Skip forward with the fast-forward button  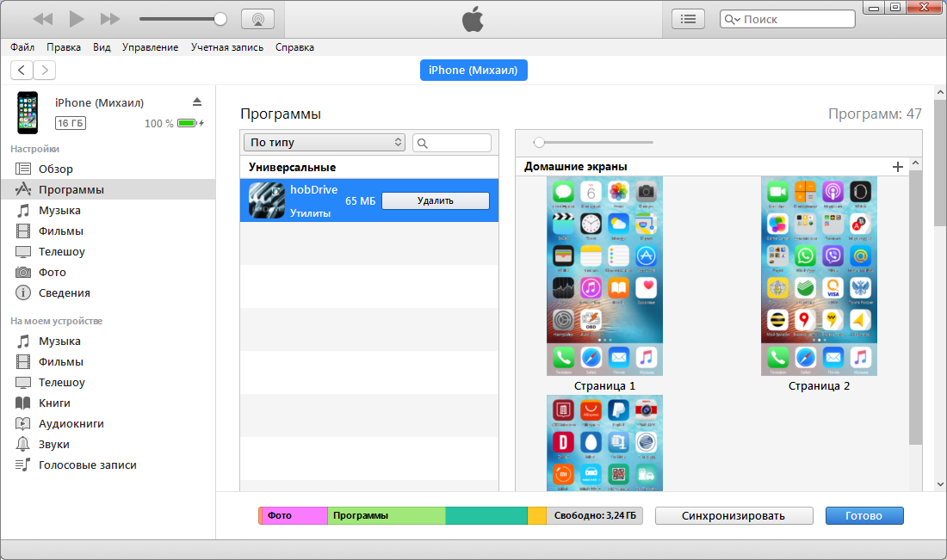point(110,19)
